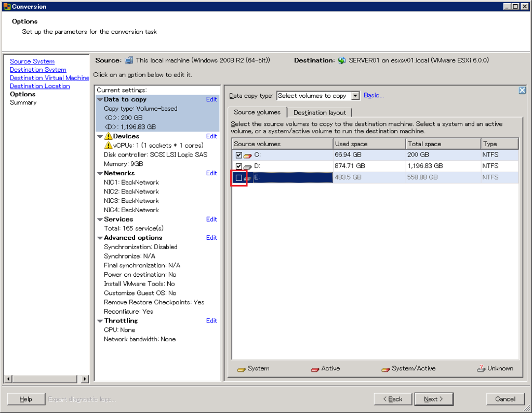The height and width of the screenshot is (413, 532).
Task: Select 'Install VMware Tools: No' entry
Action: tap(139, 284)
